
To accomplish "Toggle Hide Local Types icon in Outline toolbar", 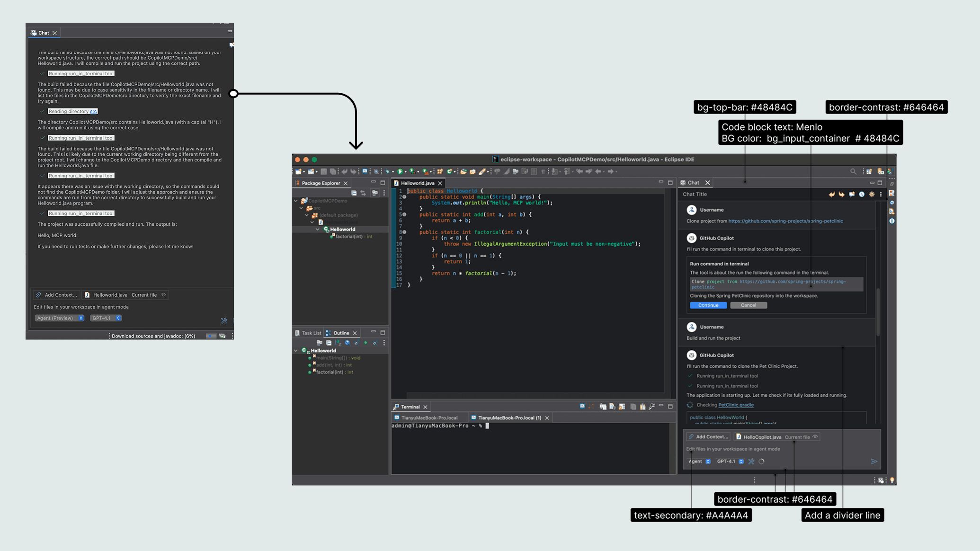I will click(374, 343).
